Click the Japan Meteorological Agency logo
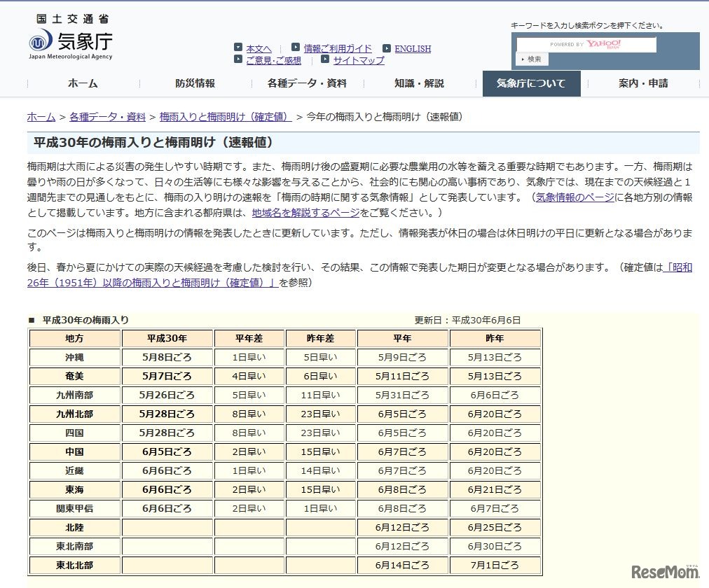709x588 pixels. point(71,38)
